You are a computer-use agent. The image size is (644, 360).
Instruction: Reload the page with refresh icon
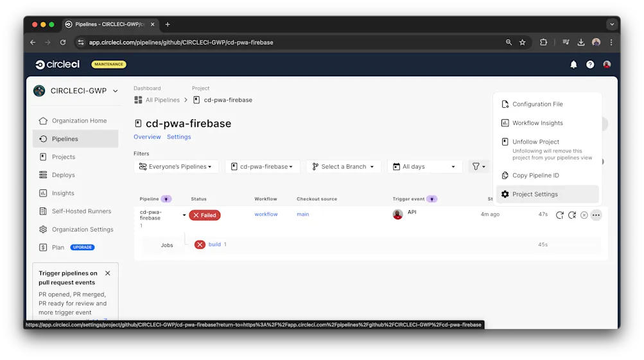[63, 42]
